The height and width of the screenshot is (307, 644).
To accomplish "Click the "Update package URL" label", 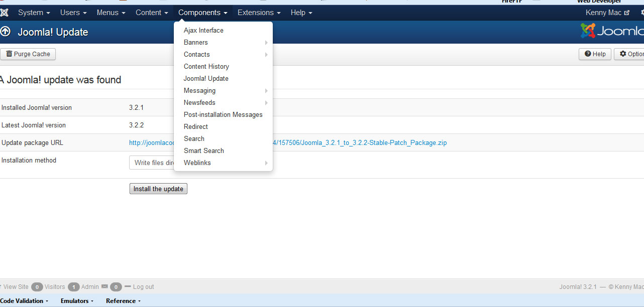I will click(x=32, y=142).
